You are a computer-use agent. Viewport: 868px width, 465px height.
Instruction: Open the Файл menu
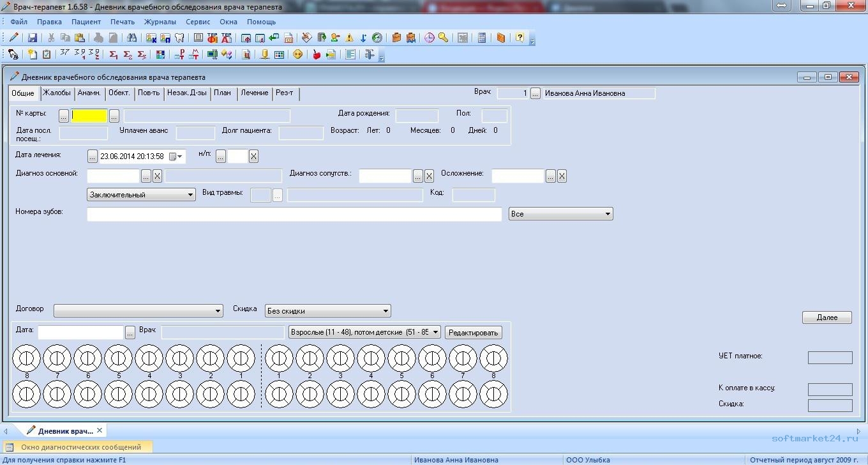coord(19,22)
